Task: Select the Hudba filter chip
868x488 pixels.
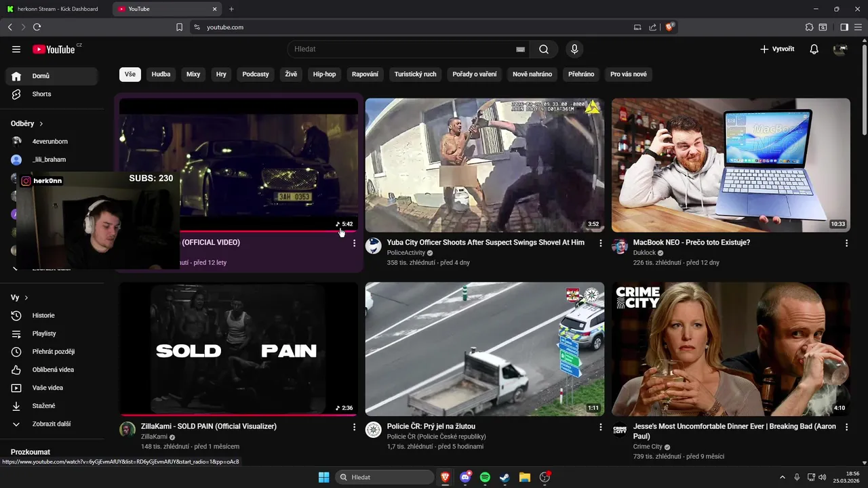Action: 161,75
